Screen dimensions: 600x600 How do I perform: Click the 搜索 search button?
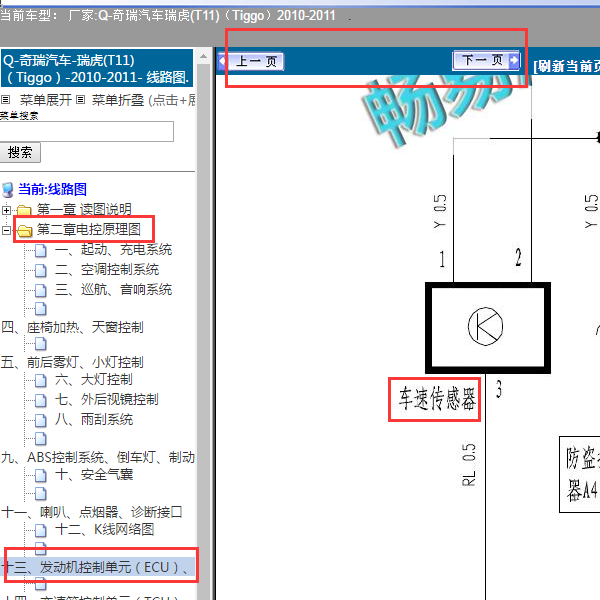[x=20, y=152]
